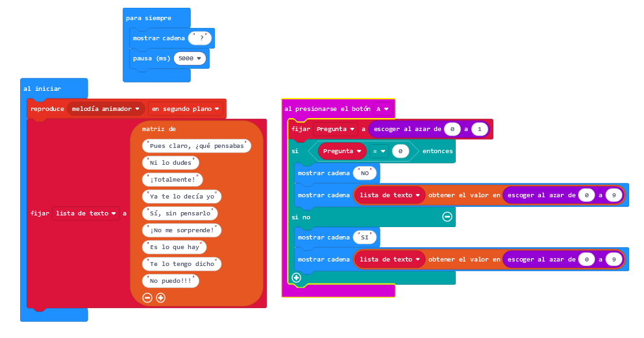Add an item with the matriz plus icon

click(x=160, y=297)
